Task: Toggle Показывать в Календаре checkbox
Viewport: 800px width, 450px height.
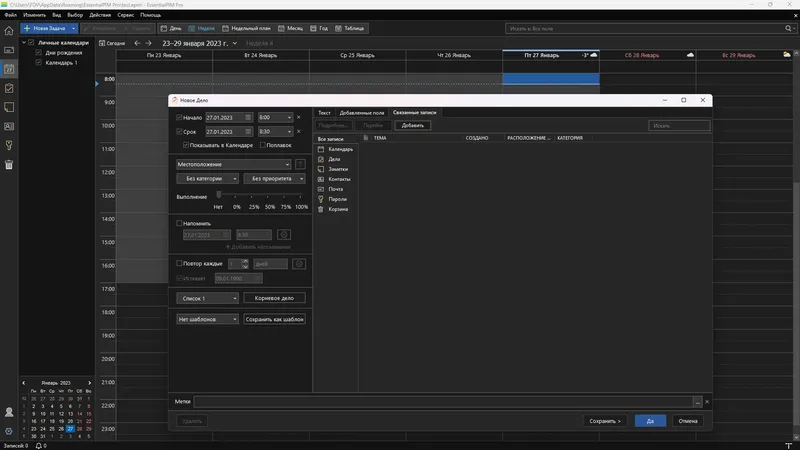Action: tap(186, 145)
